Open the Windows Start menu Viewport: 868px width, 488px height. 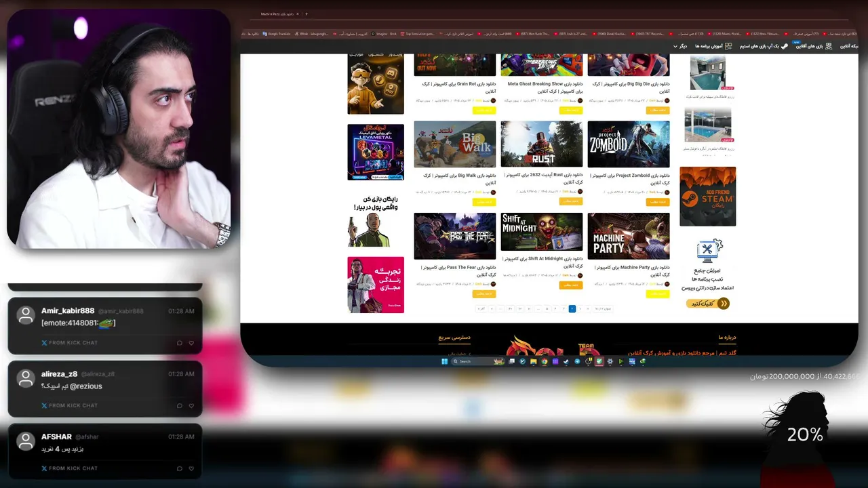[445, 361]
